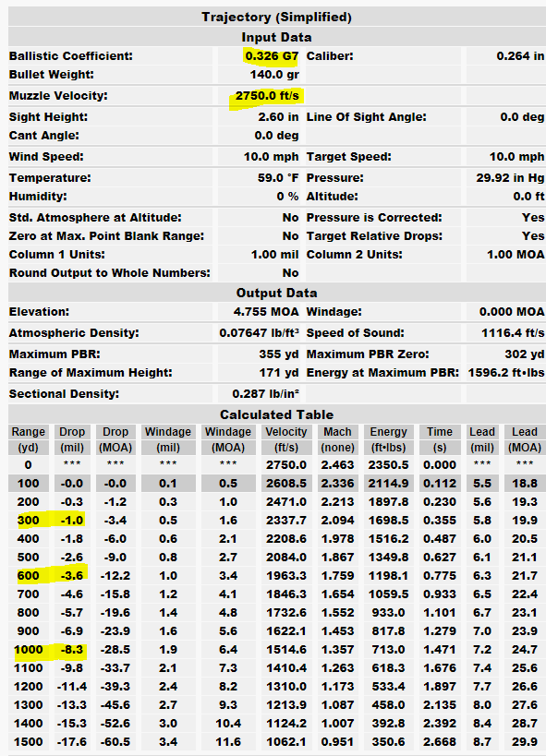
Task: Click the Output Data section header
Action: point(276,293)
